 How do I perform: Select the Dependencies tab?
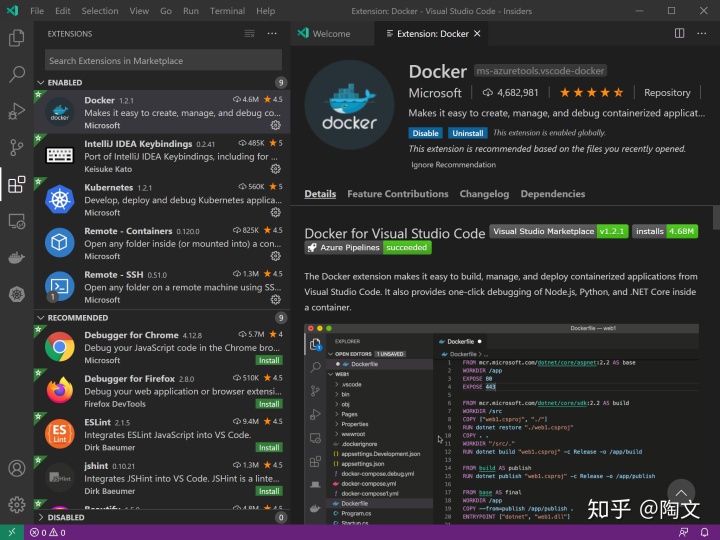pos(553,194)
